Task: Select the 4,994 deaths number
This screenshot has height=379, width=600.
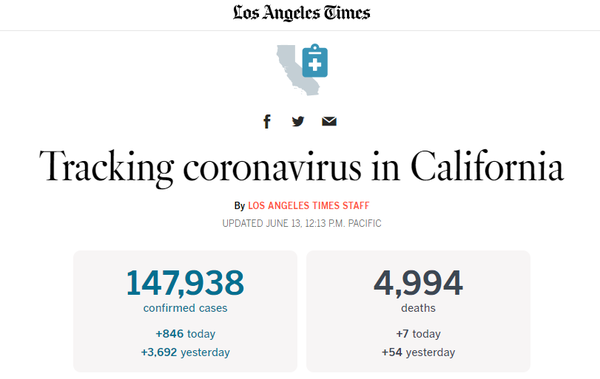Action: point(418,283)
